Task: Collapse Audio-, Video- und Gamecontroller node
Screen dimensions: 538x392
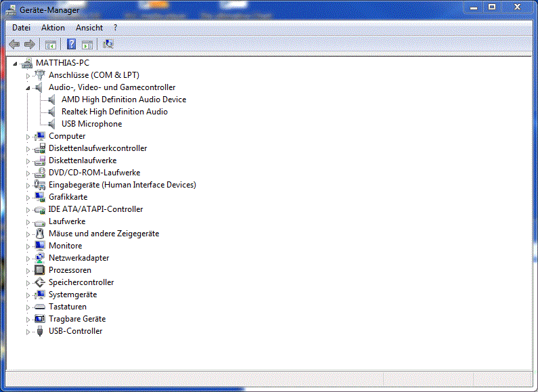Action: click(28, 88)
